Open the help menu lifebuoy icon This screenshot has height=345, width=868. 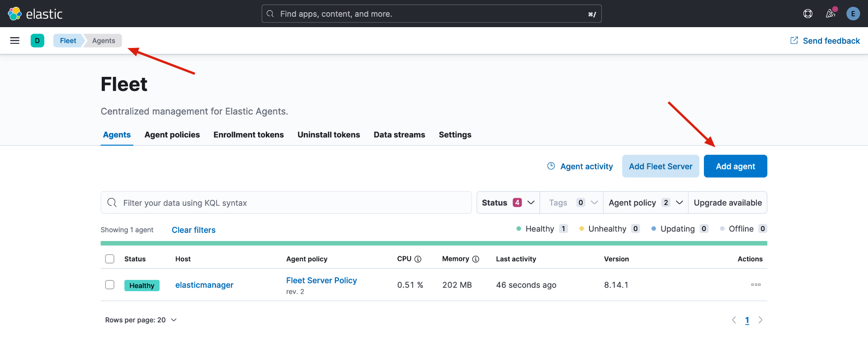tap(808, 14)
